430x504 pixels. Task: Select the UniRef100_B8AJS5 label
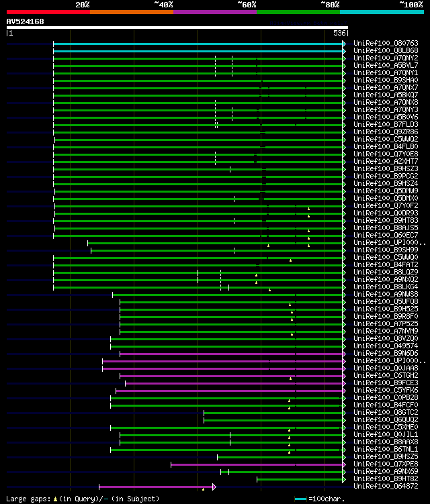(386, 228)
